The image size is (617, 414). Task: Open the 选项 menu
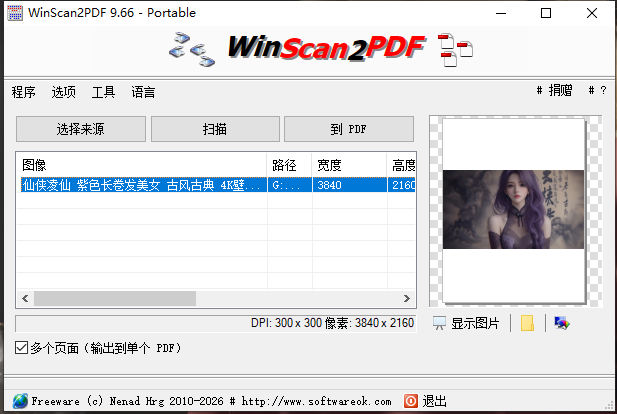tap(64, 92)
